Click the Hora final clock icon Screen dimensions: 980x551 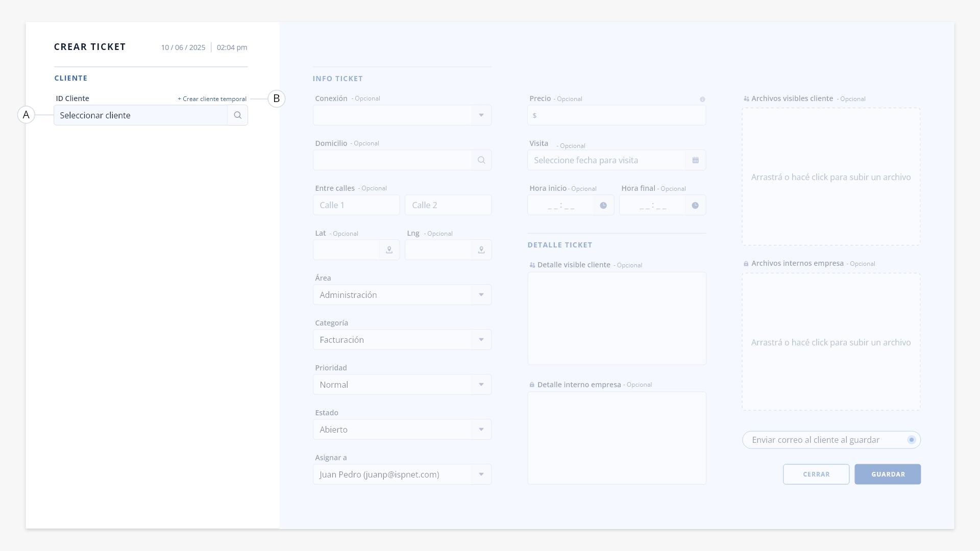click(x=695, y=206)
